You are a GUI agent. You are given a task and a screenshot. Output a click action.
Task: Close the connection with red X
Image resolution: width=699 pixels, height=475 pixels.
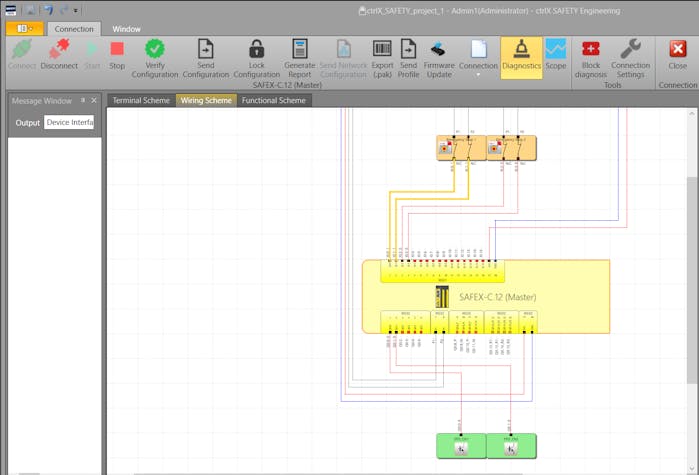(678, 54)
